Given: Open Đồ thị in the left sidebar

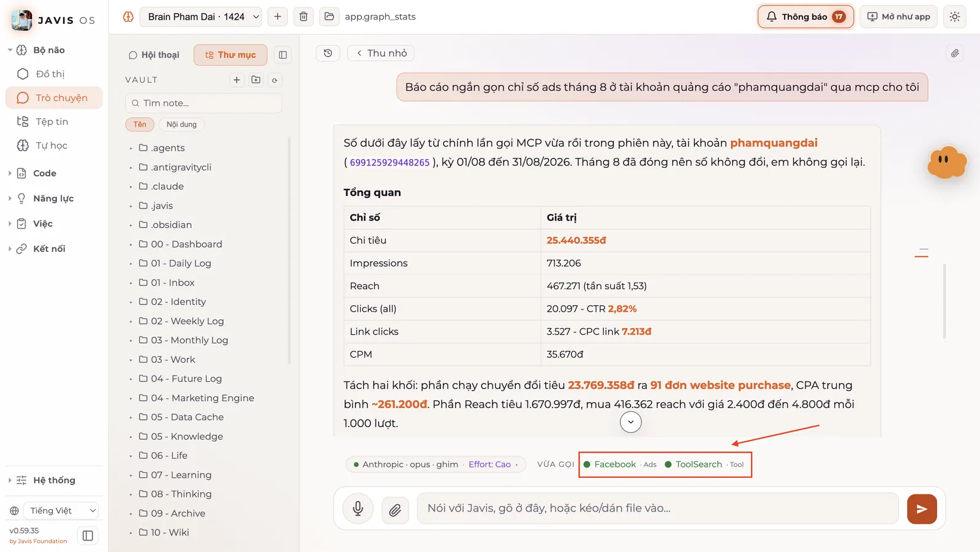Looking at the screenshot, I should [x=50, y=74].
